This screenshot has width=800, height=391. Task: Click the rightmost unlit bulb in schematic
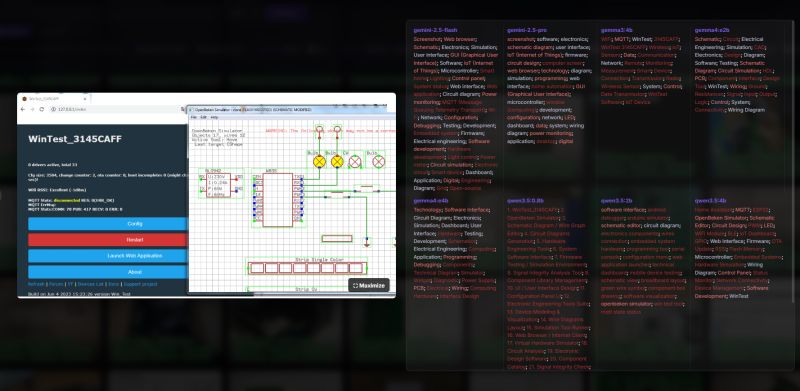tap(379, 162)
